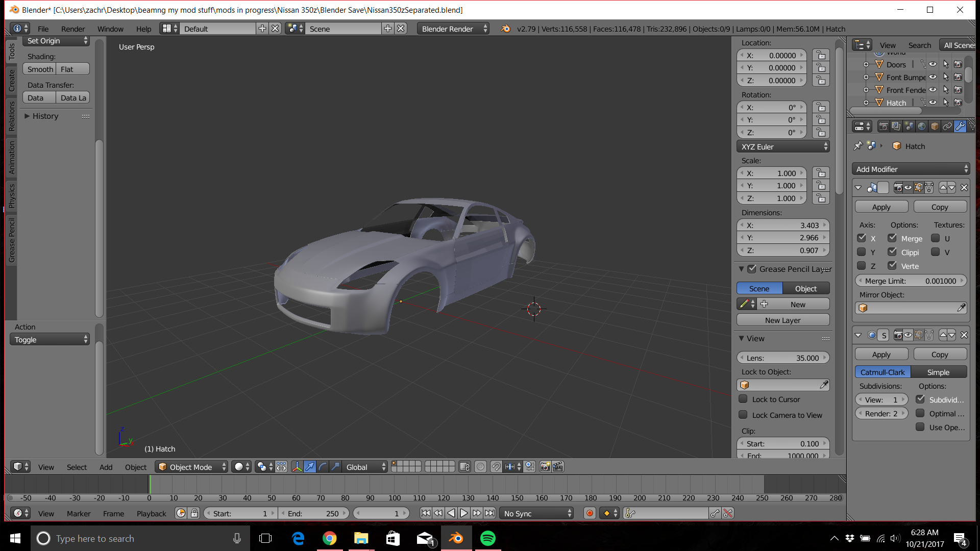The width and height of the screenshot is (980, 551).
Task: Toggle auto keyframe record button
Action: click(x=590, y=513)
